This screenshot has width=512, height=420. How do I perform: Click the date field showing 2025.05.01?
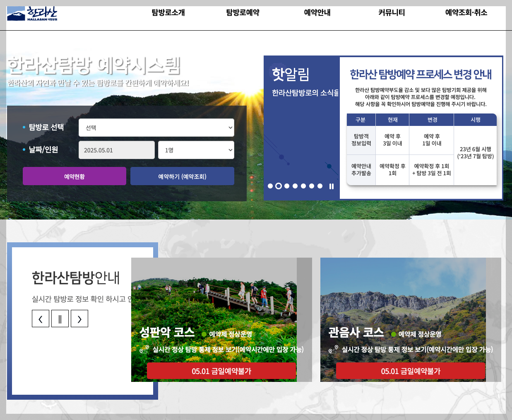pos(116,150)
